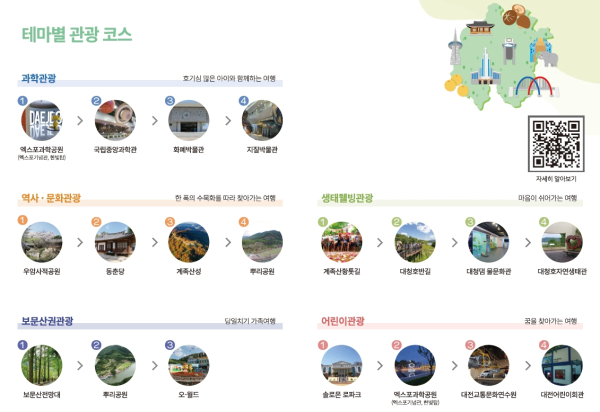This screenshot has height=412, width=600.
Task: Click the 오-월드 circular photo
Action: click(x=188, y=366)
